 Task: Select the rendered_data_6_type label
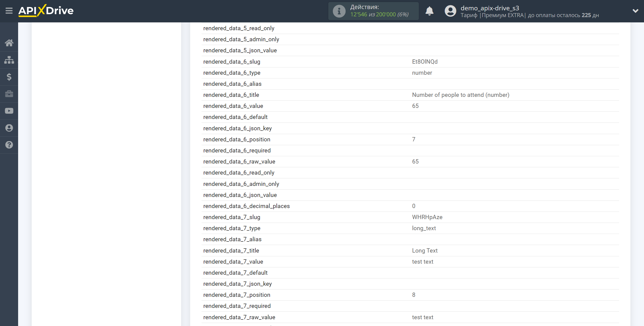232,73
